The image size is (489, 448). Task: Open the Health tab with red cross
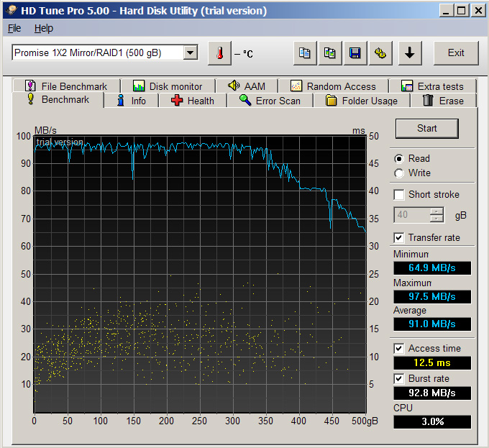click(192, 101)
